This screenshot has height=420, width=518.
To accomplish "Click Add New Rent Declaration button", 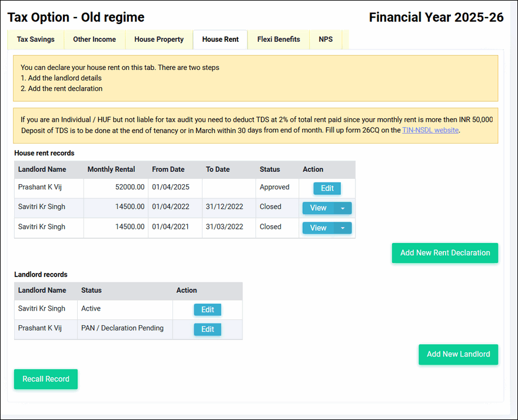I will point(445,253).
